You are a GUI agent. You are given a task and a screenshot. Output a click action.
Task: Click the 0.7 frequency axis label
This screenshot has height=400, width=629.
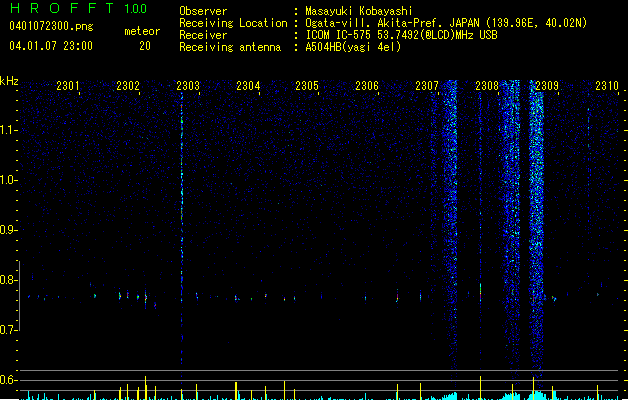[x=8, y=330]
